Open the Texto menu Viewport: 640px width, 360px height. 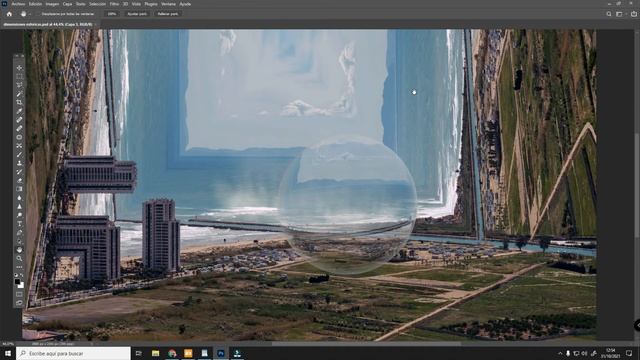(x=81, y=4)
